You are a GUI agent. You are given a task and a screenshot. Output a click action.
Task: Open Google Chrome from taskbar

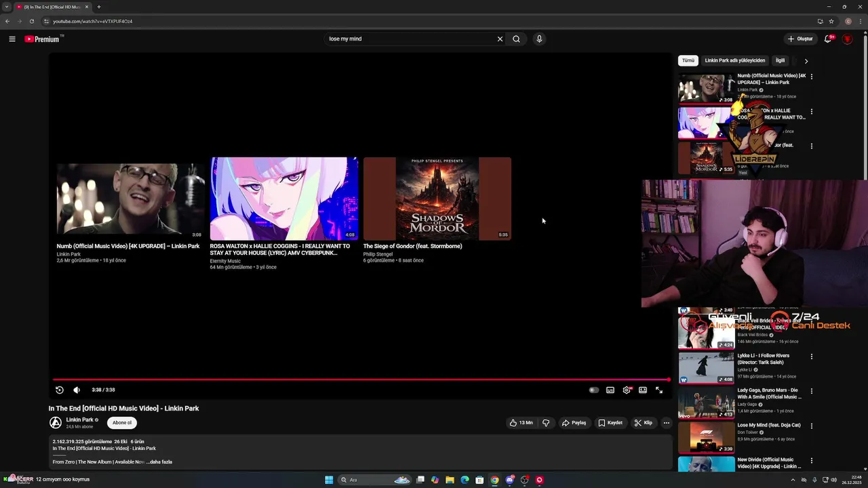pos(494,480)
